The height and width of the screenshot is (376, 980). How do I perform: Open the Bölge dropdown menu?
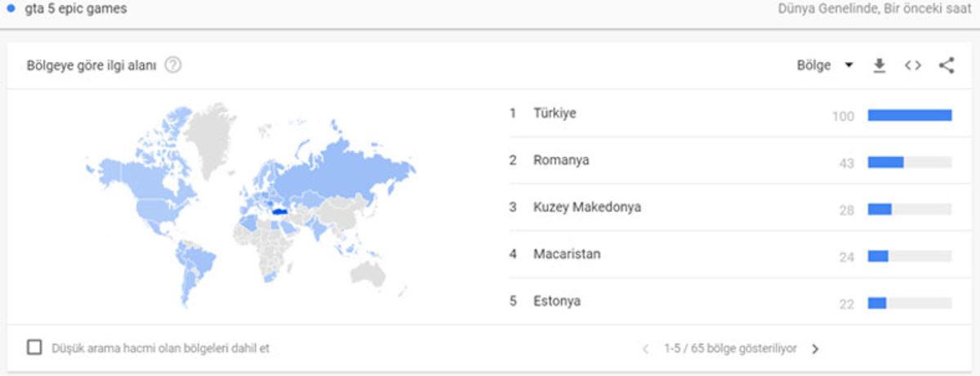(825, 66)
